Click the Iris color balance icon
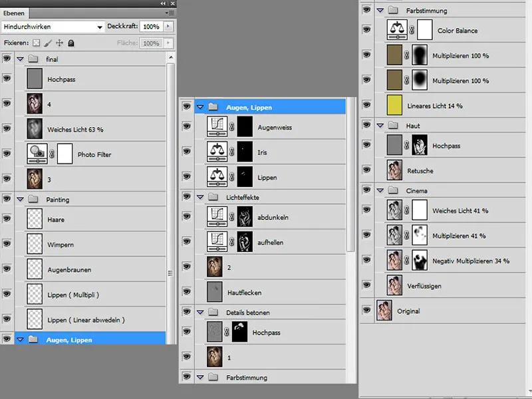 pos(217,152)
